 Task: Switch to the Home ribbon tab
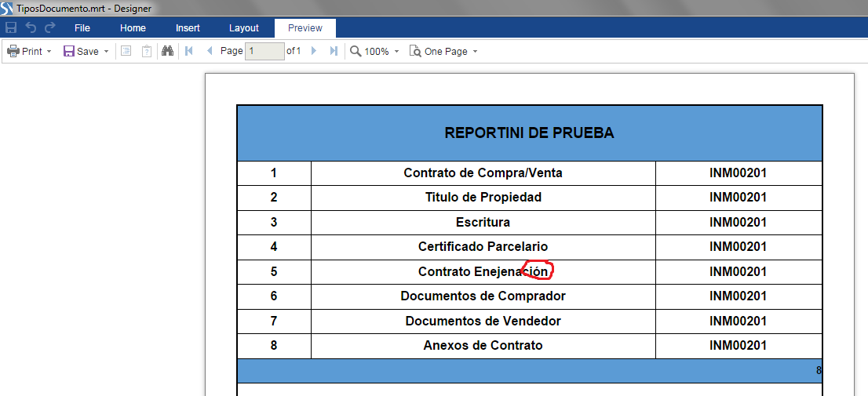pos(133,28)
